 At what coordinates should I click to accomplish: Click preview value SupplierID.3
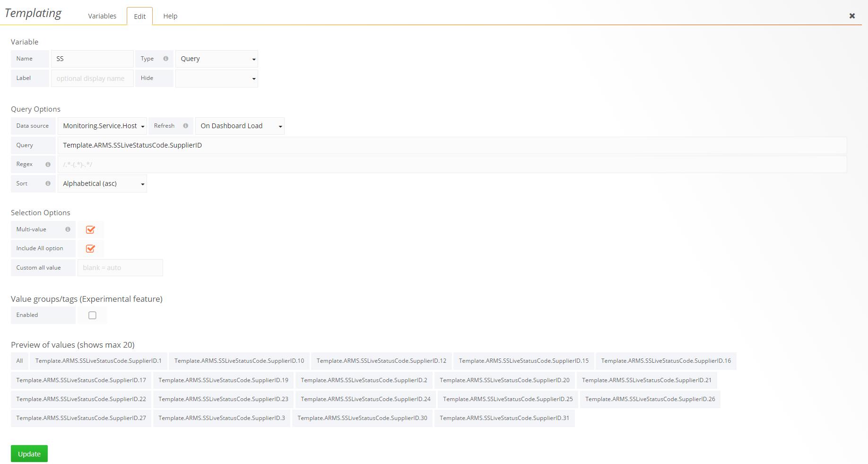[x=222, y=418]
